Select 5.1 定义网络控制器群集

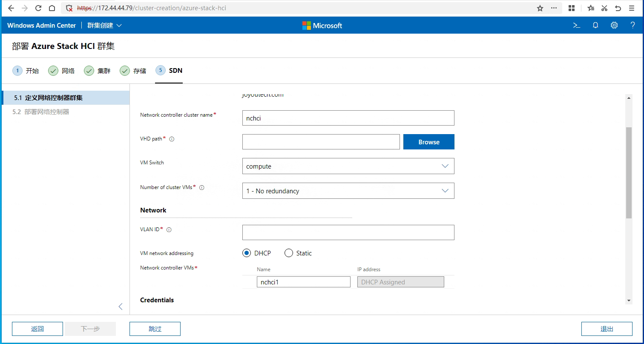point(66,97)
